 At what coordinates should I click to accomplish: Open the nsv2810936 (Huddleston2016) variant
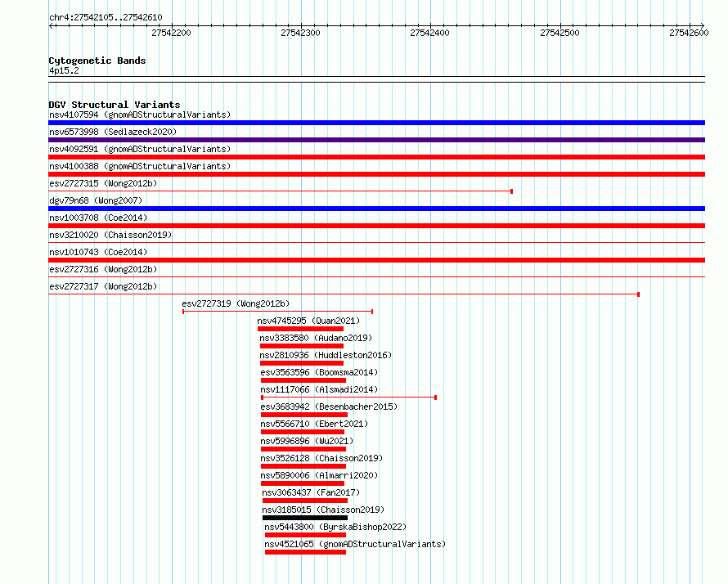pyautogui.click(x=326, y=355)
